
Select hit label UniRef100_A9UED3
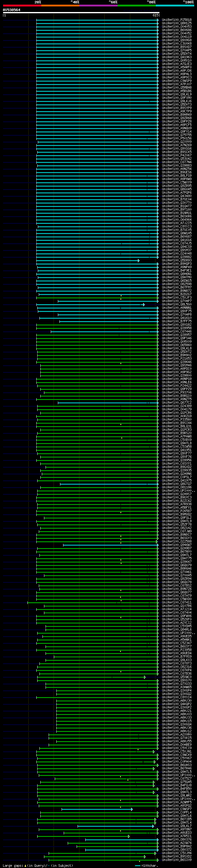tap(176, 833)
